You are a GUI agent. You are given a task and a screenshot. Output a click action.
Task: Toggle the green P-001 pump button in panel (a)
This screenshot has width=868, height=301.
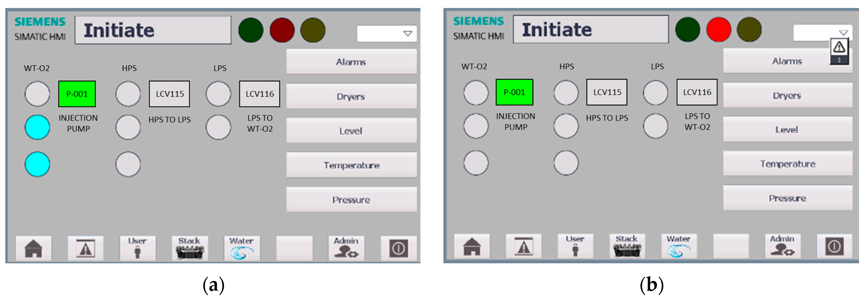[x=77, y=94]
